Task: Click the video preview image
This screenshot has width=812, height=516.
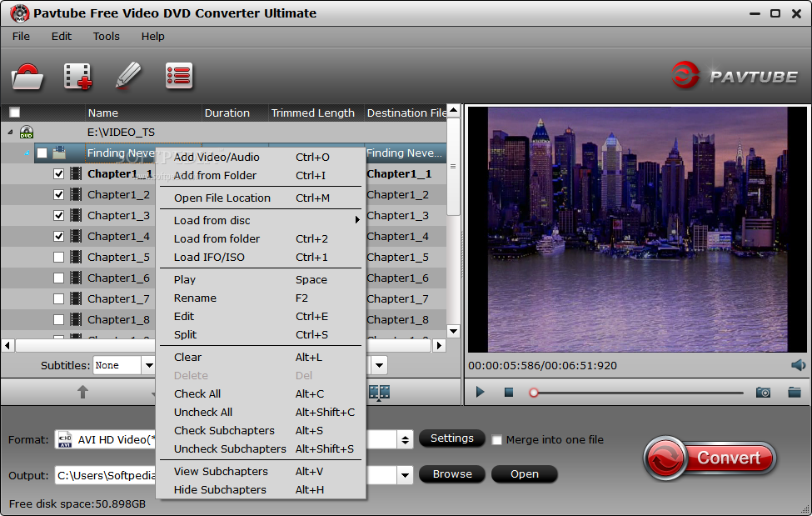Action: tap(637, 229)
